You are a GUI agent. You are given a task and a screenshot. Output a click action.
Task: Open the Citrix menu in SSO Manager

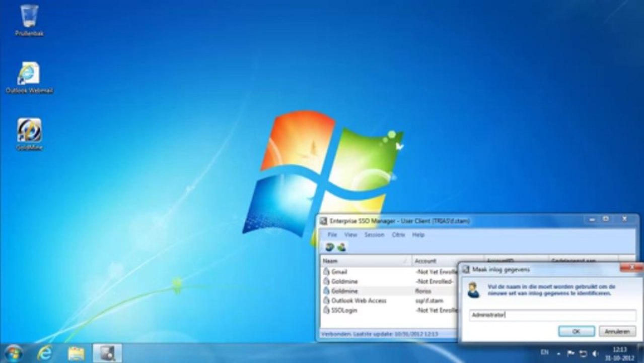click(x=398, y=234)
